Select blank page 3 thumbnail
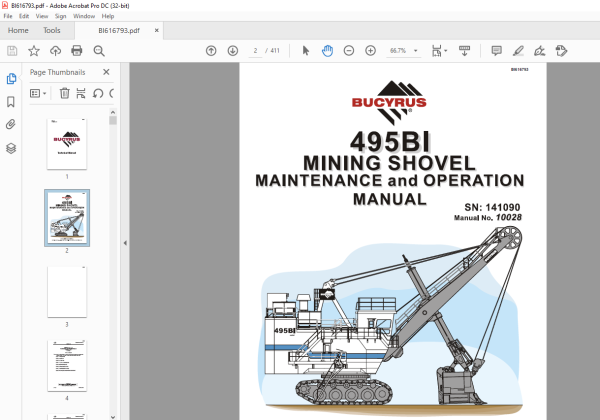 coord(67,292)
